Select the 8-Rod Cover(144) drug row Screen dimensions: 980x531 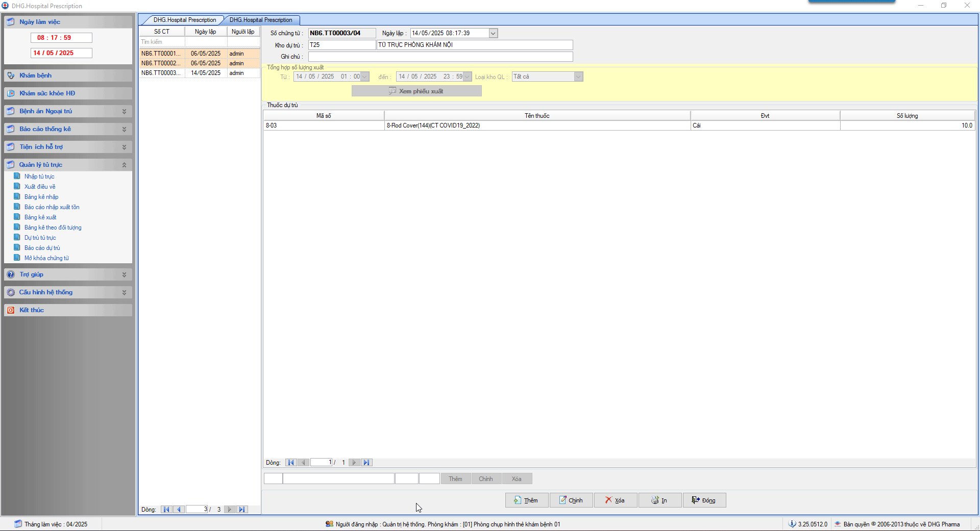pos(619,125)
